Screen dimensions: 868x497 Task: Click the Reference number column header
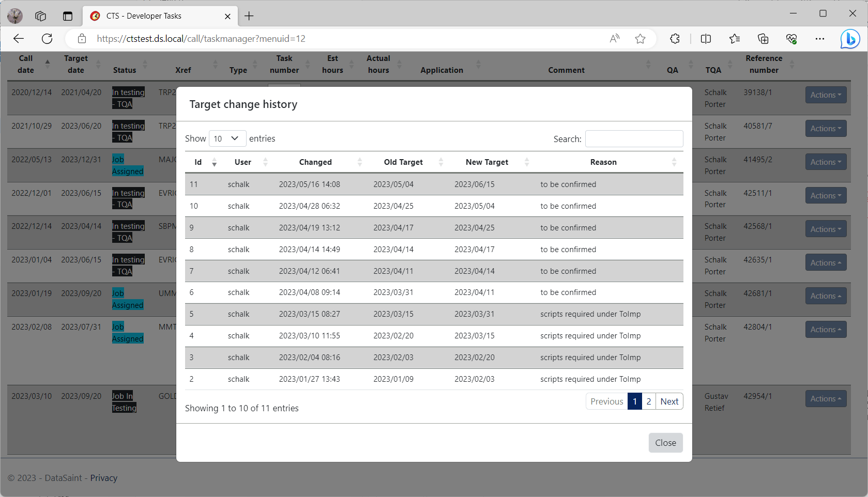click(764, 64)
